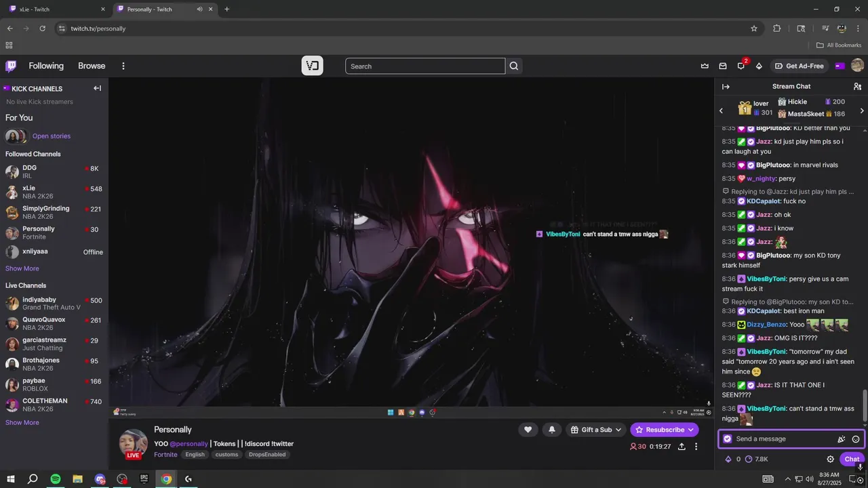Click the chat identity badge in message box
Screen dimensions: 868x488
[x=728, y=439]
